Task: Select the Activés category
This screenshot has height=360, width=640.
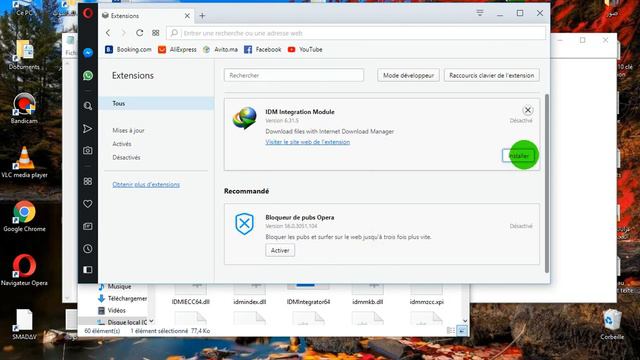Action: (x=122, y=144)
